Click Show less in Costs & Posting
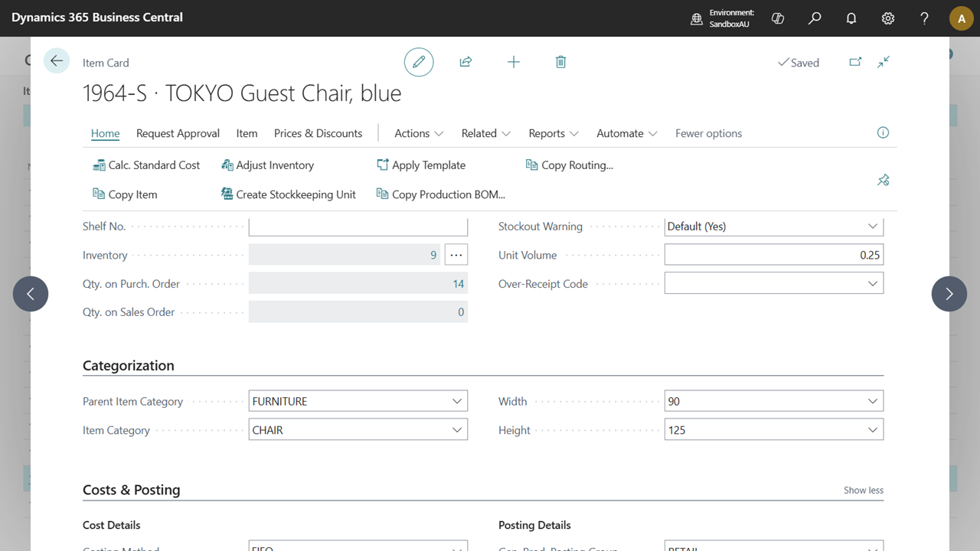The height and width of the screenshot is (551, 980). [x=863, y=490]
